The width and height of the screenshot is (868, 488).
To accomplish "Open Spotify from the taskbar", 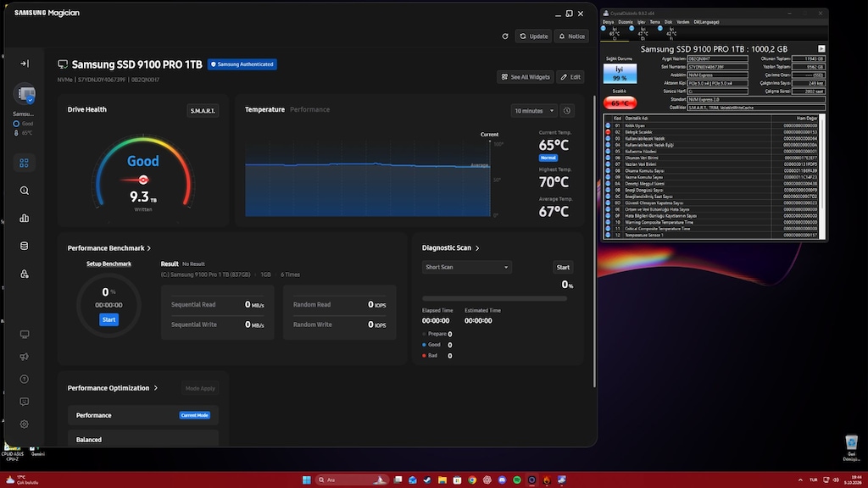I will point(517,480).
